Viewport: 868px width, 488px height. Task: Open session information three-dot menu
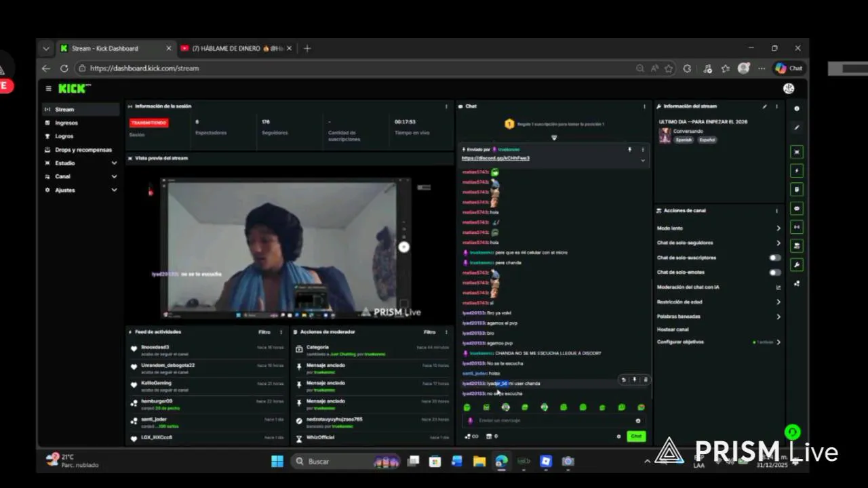coord(446,106)
